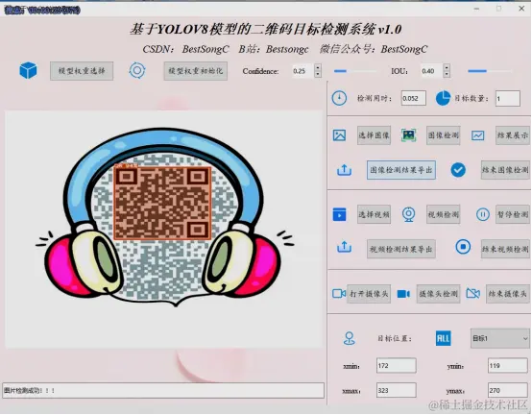Image resolution: width=532 pixels, height=415 pixels.
Task: Click the 结束视频检测 button
Action: click(x=505, y=249)
